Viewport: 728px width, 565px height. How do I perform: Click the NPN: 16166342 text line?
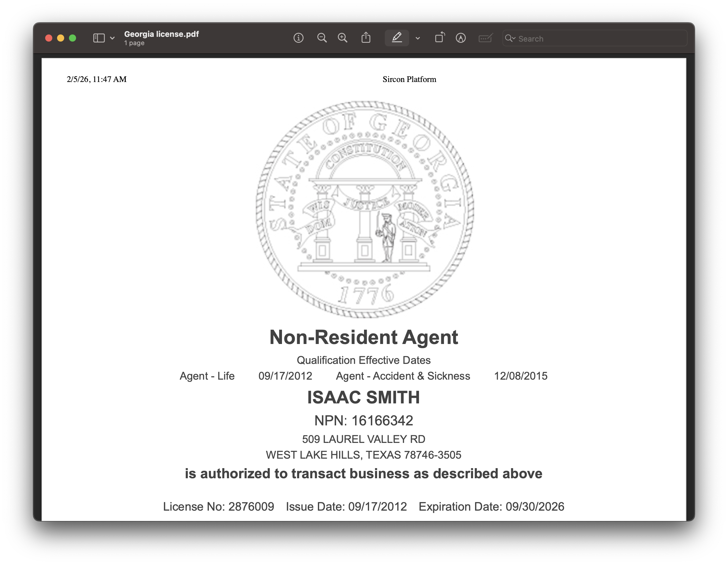tap(364, 421)
